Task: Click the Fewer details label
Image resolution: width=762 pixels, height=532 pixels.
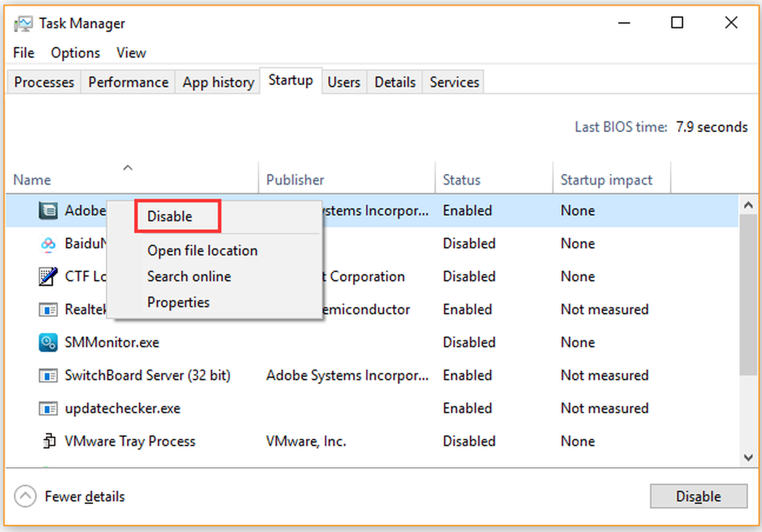Action: (84, 496)
